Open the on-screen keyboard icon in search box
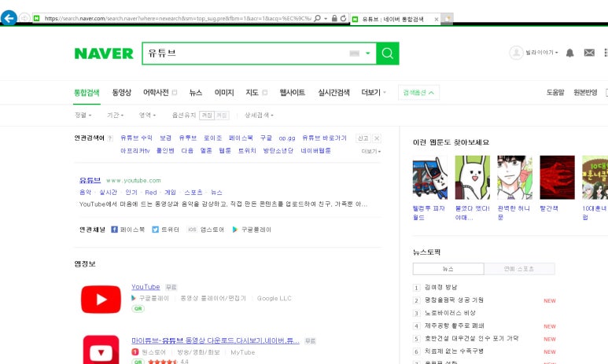This screenshot has width=608, height=364. click(x=355, y=53)
